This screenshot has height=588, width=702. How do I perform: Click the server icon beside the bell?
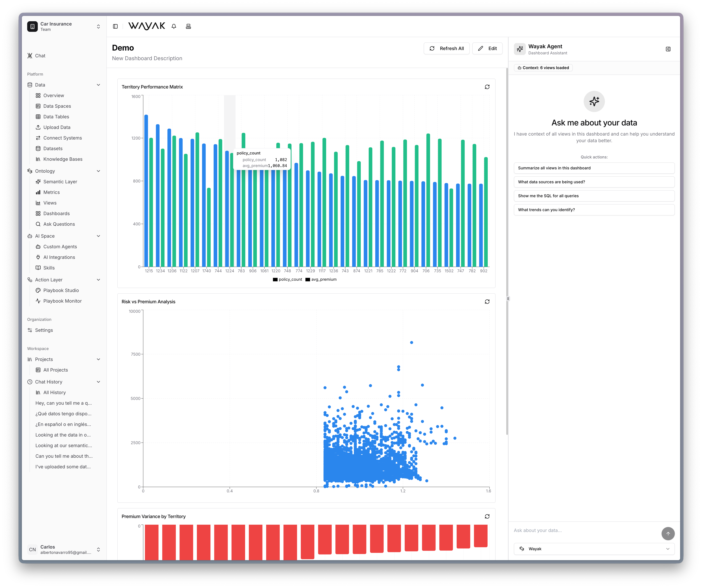pos(189,26)
